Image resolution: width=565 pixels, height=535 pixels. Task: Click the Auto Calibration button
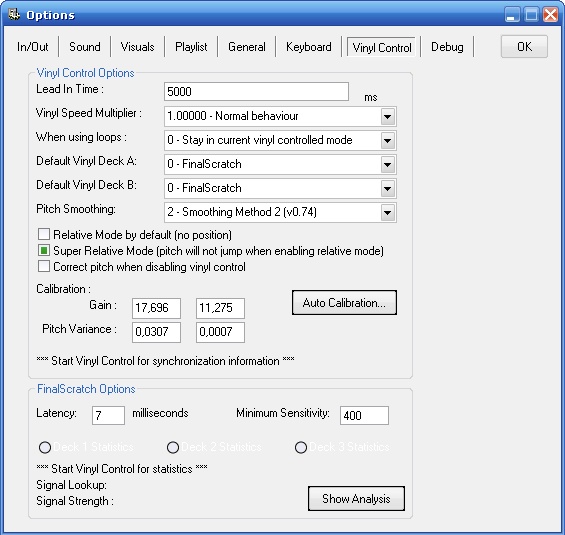344,303
